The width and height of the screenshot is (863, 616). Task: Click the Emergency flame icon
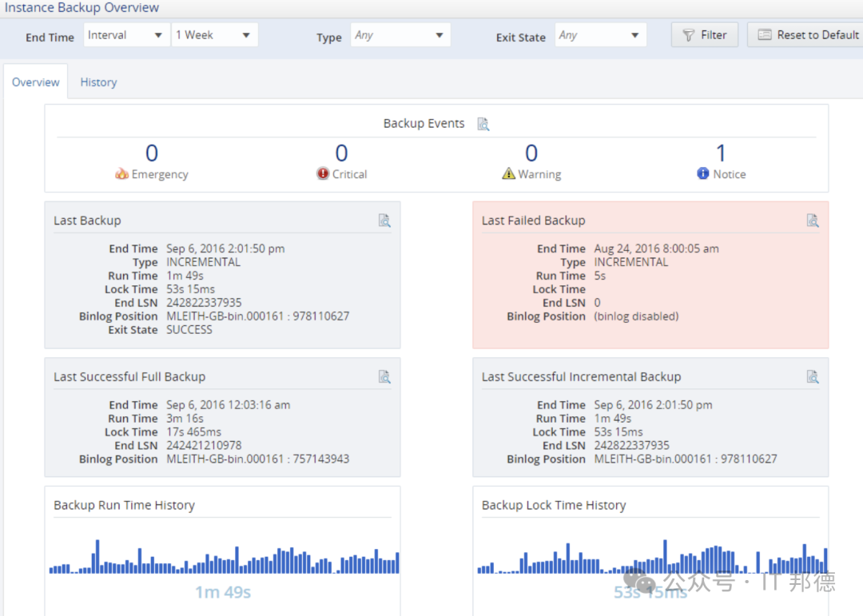[121, 174]
